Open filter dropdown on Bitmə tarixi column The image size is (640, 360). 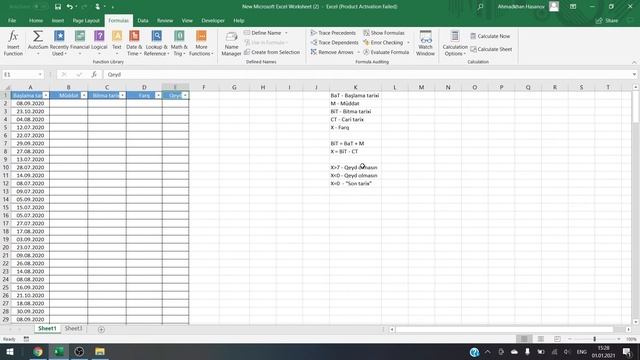coord(122,95)
